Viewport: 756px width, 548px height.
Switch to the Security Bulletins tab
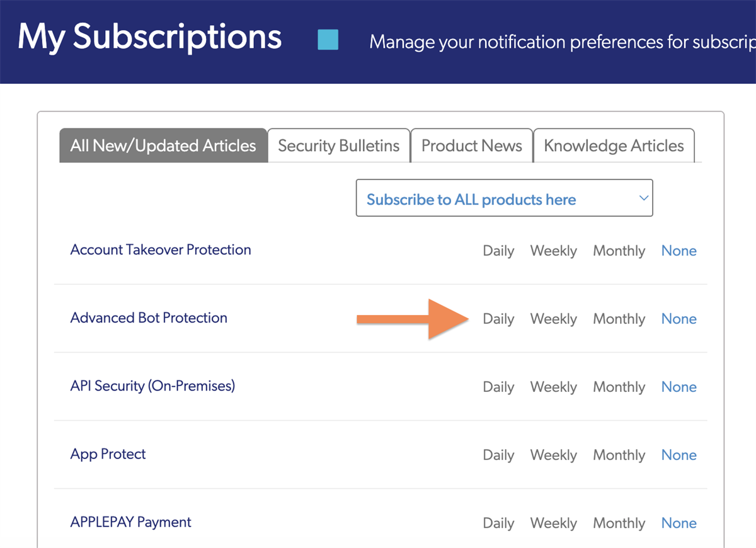339,146
